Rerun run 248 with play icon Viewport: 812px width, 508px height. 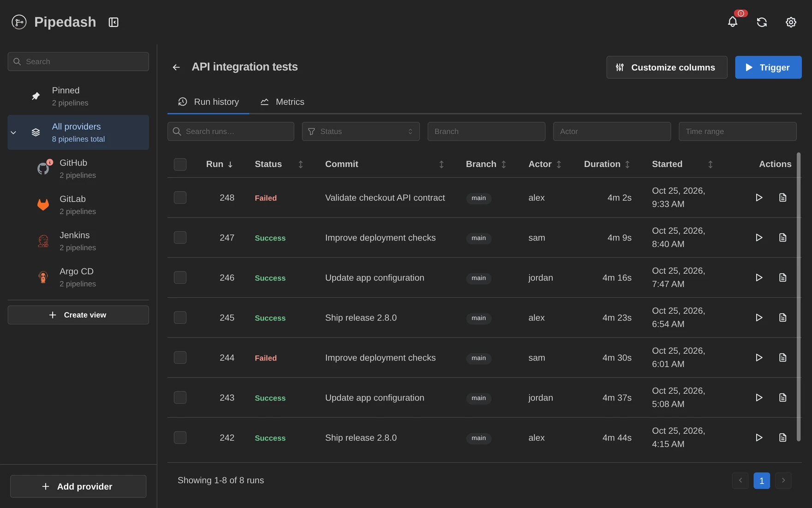[759, 198]
